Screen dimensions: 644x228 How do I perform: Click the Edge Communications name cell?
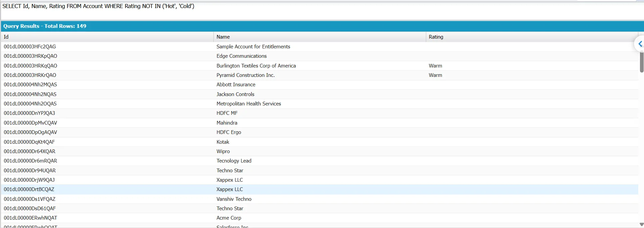(x=242, y=56)
